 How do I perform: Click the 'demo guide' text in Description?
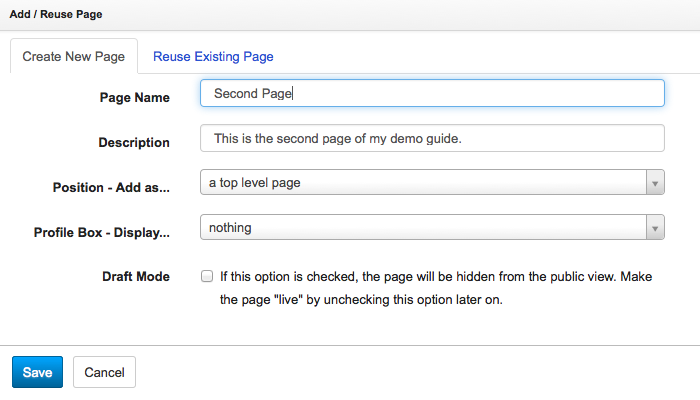pyautogui.click(x=425, y=139)
